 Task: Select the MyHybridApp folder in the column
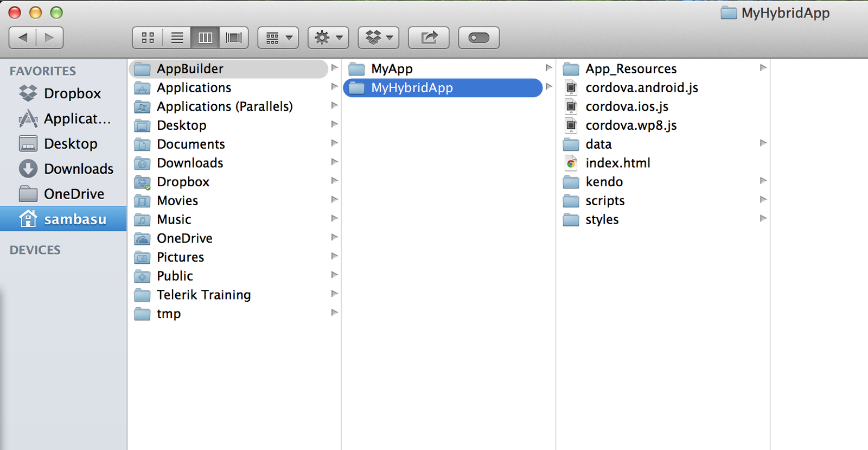[x=443, y=87]
